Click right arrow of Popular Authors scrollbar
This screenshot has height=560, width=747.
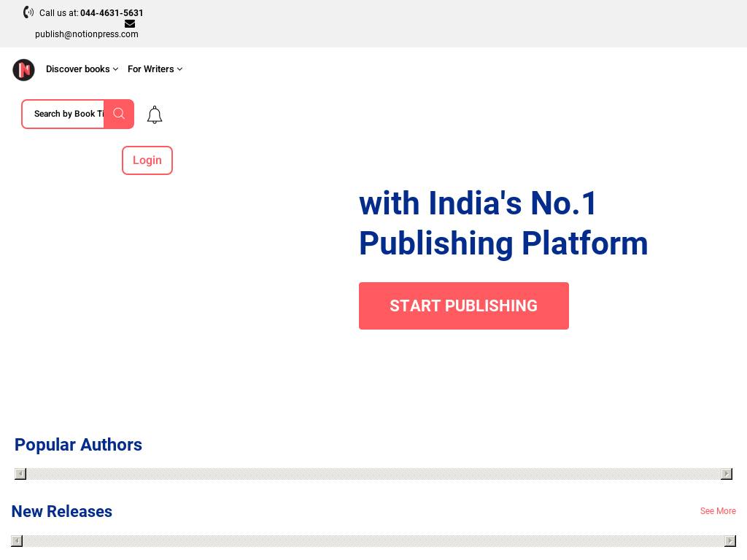point(727,474)
